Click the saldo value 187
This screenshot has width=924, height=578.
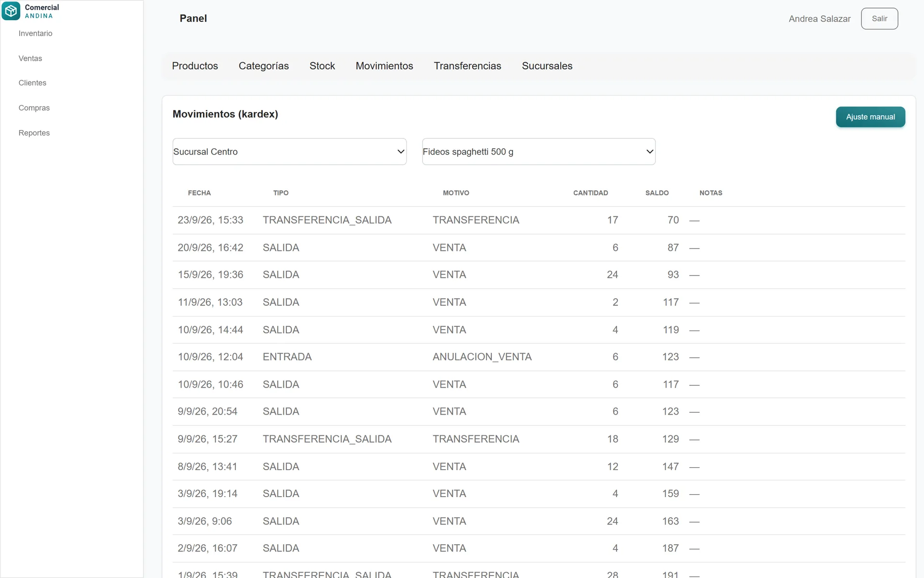coord(670,548)
